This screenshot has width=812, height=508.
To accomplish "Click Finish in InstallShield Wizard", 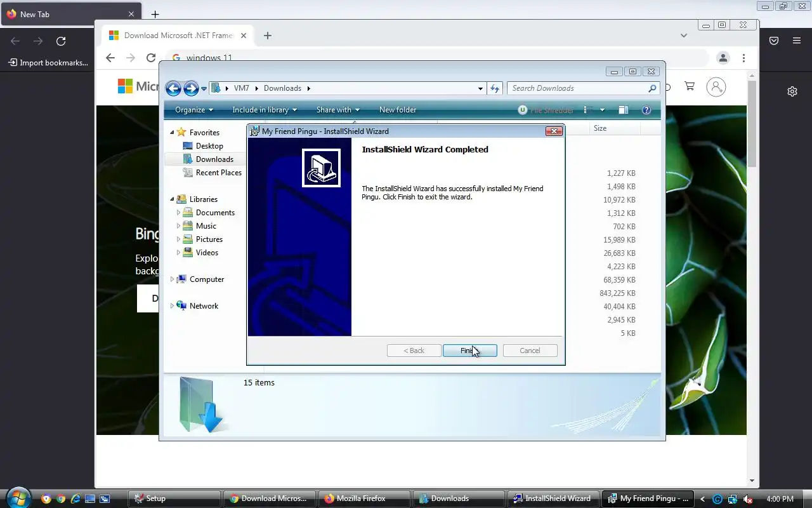I will tap(469, 351).
